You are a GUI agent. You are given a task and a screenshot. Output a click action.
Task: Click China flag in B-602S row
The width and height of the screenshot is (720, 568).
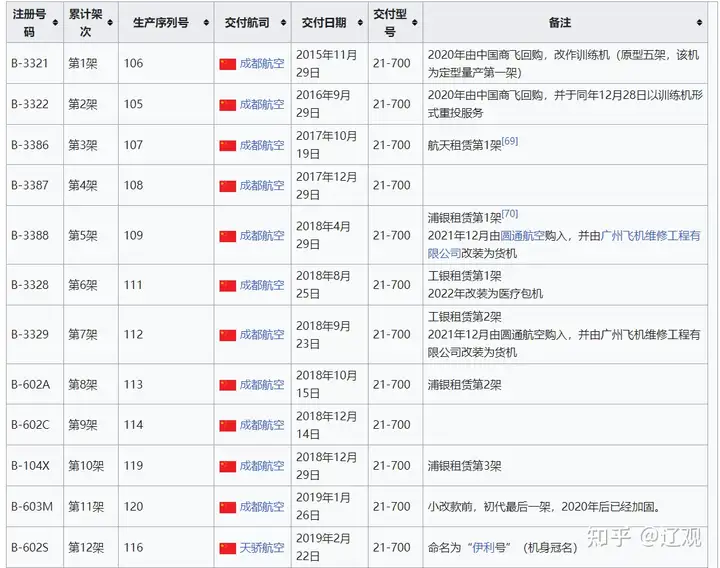[227, 548]
